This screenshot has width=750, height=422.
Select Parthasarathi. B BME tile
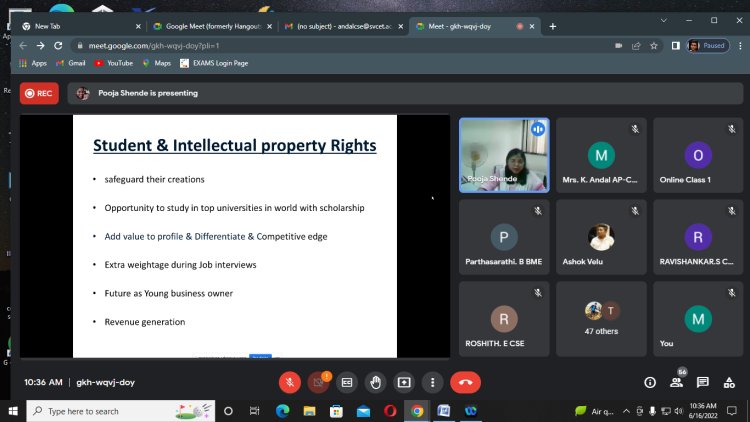[504, 237]
